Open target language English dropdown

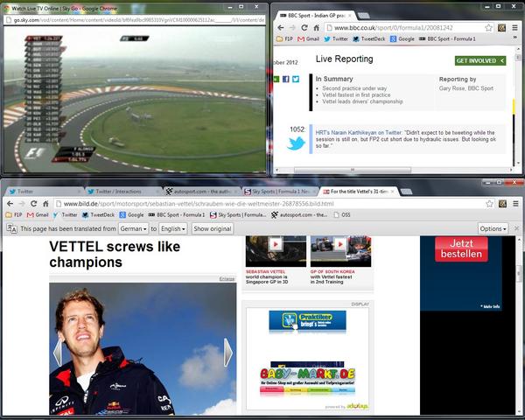(x=172, y=228)
